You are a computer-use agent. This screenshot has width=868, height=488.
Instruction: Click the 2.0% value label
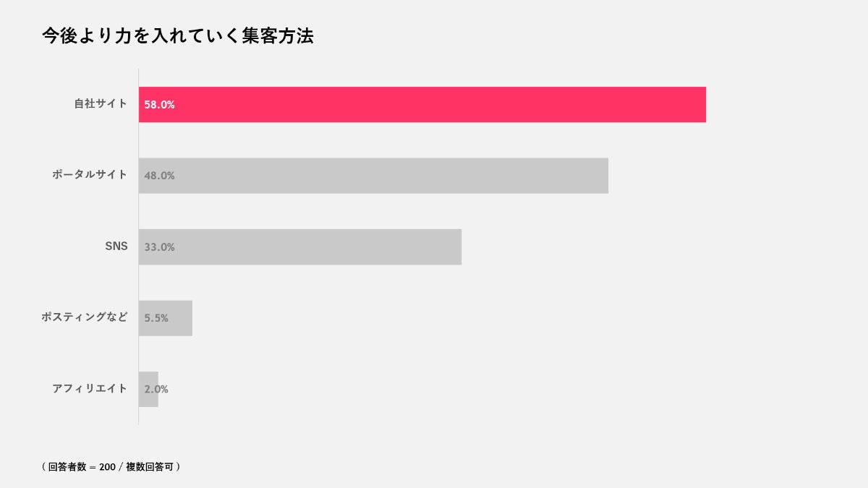[x=156, y=389]
